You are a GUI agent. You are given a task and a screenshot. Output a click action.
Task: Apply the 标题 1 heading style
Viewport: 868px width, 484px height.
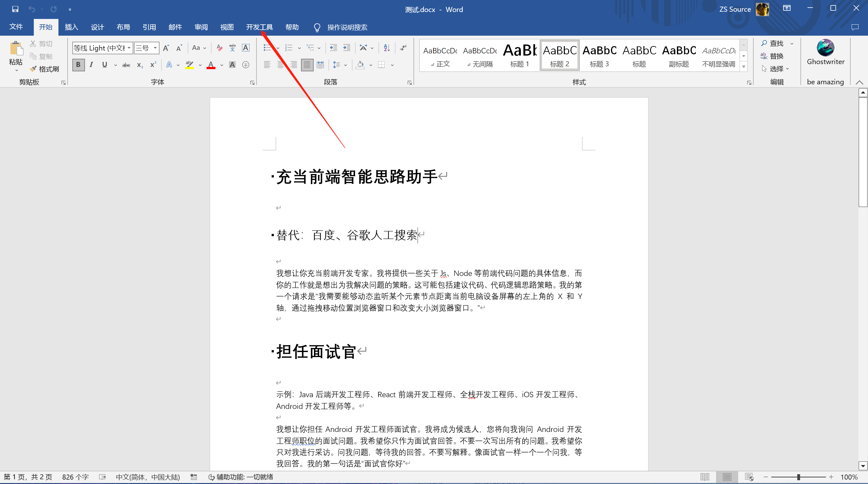coord(519,56)
